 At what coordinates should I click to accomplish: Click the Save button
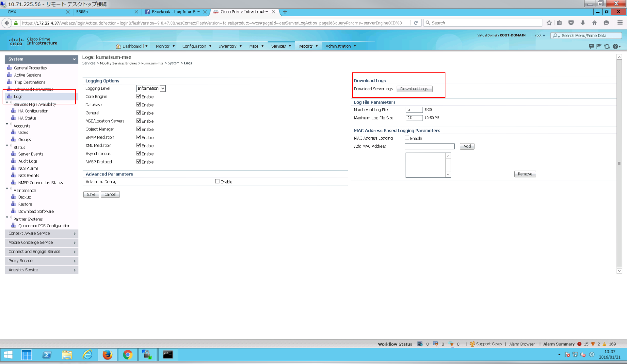click(x=91, y=194)
